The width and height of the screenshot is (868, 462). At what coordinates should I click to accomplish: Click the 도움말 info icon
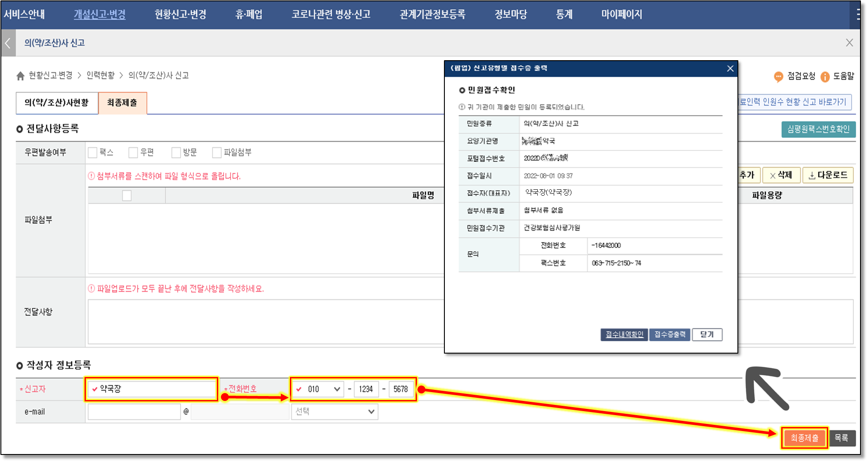coord(825,77)
